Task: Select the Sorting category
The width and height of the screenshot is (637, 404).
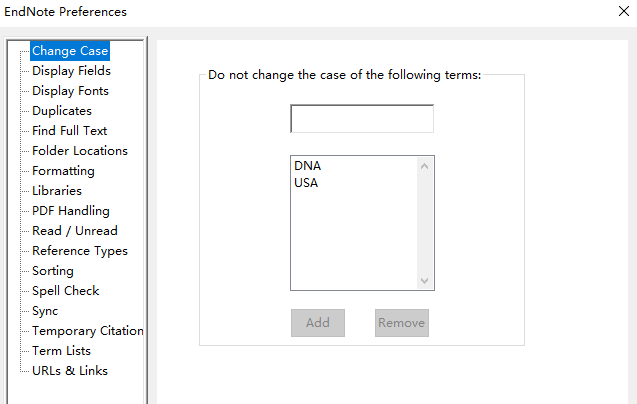Action: pyautogui.click(x=52, y=271)
